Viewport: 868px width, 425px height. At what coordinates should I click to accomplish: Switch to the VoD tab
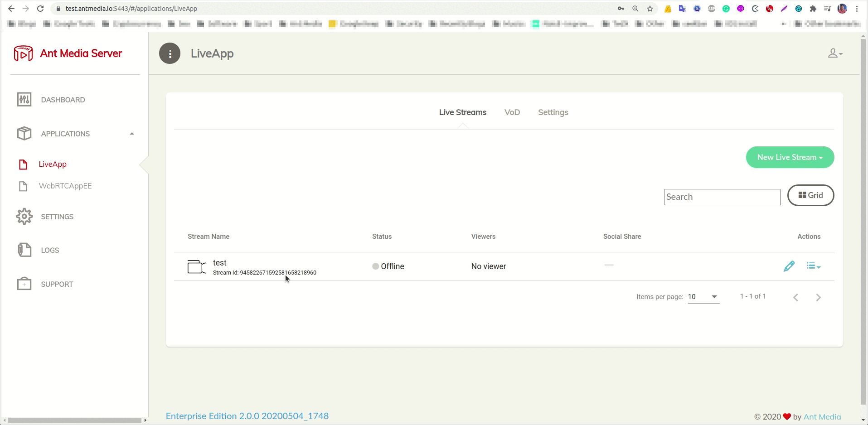pos(512,112)
